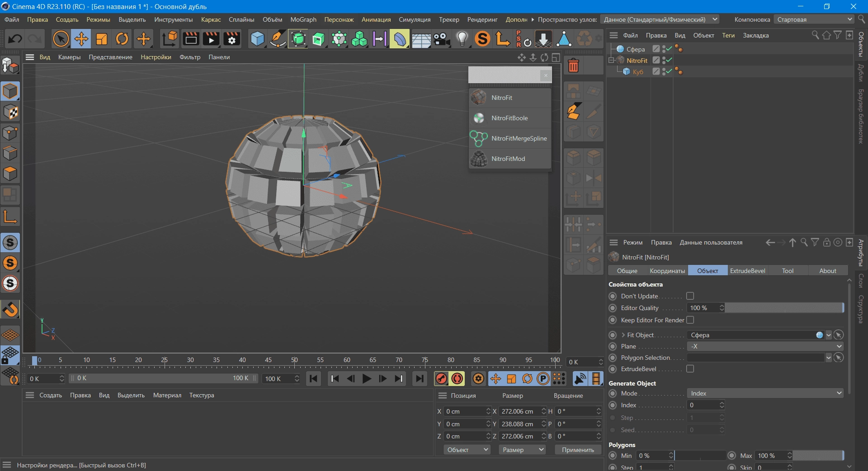Collapse the NitroFit tree node
Image resolution: width=868 pixels, height=471 pixels.
point(611,60)
